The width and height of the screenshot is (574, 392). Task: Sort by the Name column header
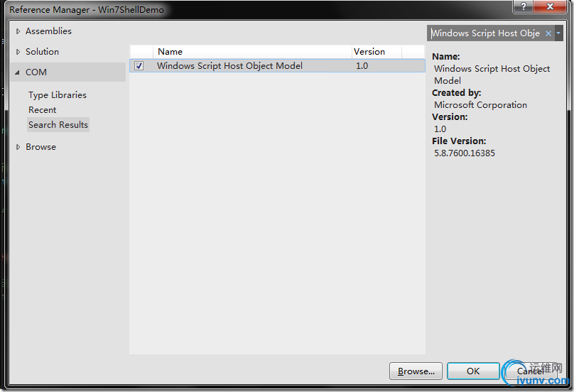252,52
